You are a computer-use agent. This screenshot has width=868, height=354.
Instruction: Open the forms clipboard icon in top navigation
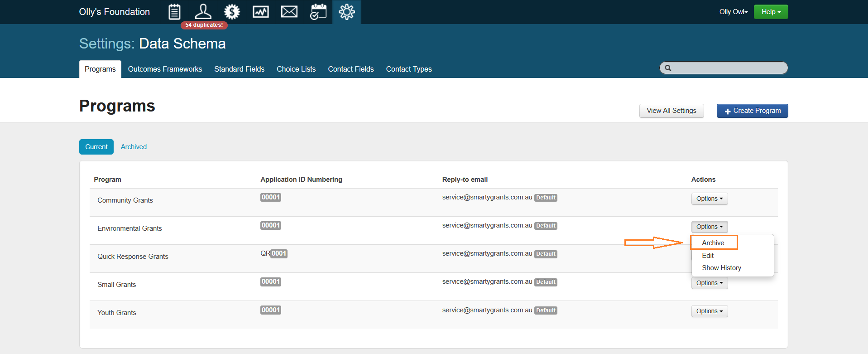tap(174, 12)
